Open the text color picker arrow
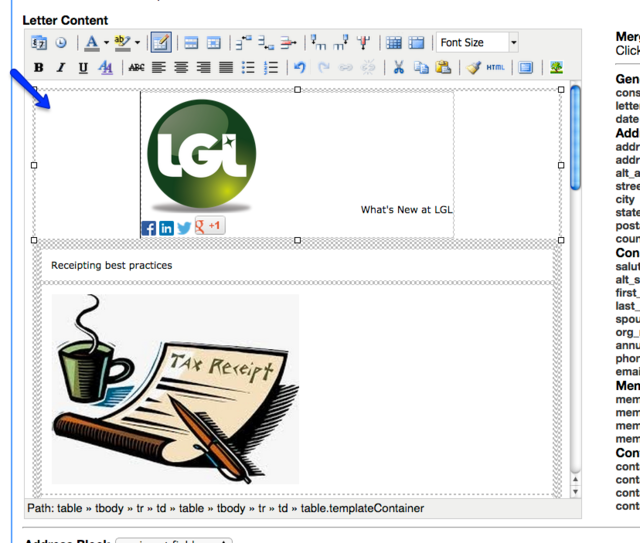Screen dimensions: 640x543 (106, 42)
